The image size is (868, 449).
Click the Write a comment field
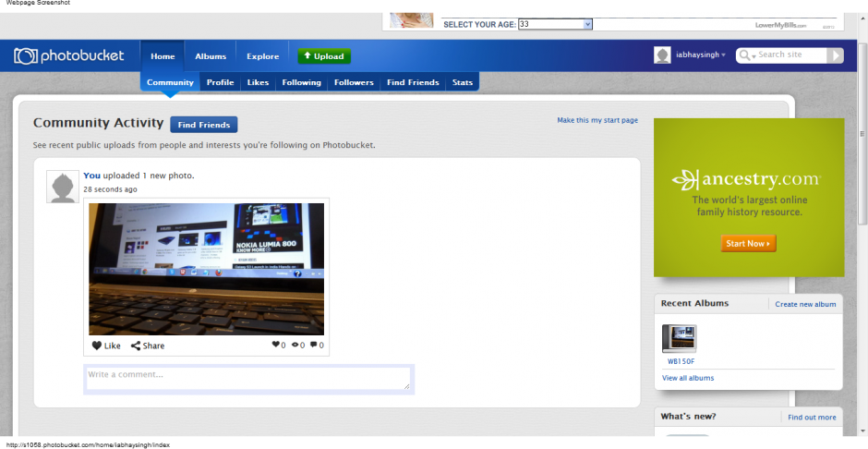[247, 378]
